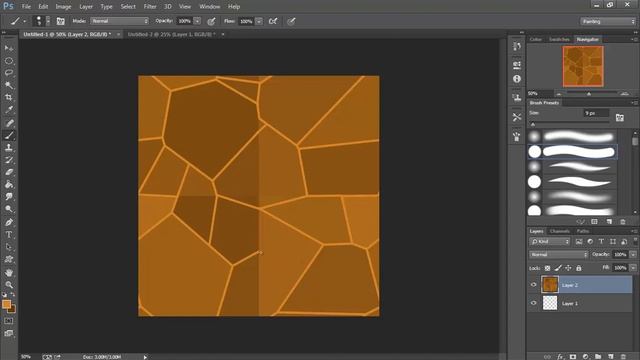Switch to the Channels tab
The image size is (640, 360).
tap(560, 231)
